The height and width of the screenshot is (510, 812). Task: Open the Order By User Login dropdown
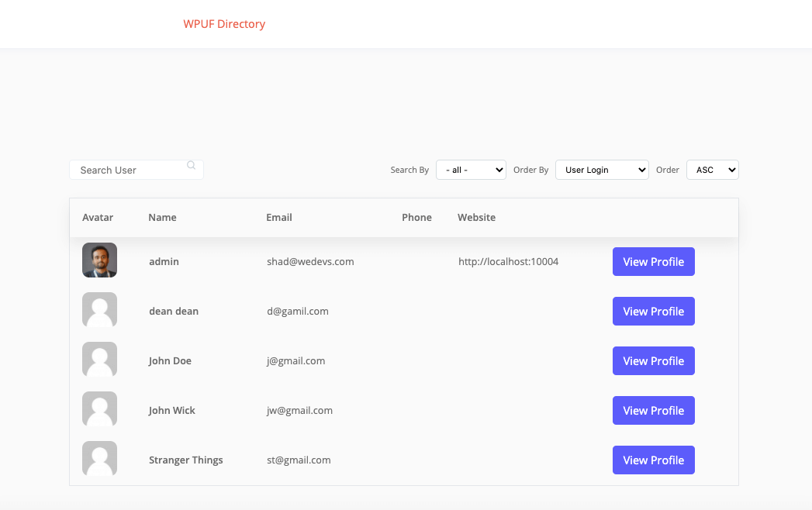(x=602, y=170)
